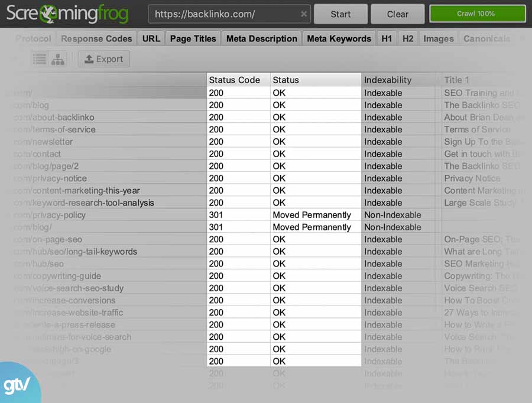The height and width of the screenshot is (403, 532).
Task: Click the blue gtv badge
Action: (18, 384)
